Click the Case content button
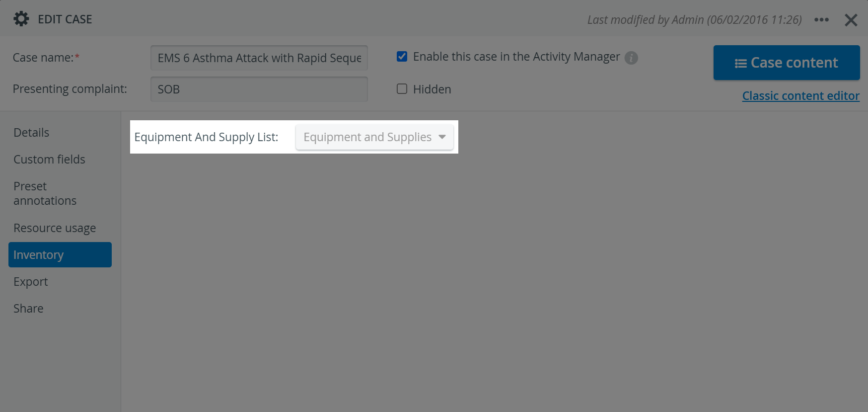 tap(787, 63)
